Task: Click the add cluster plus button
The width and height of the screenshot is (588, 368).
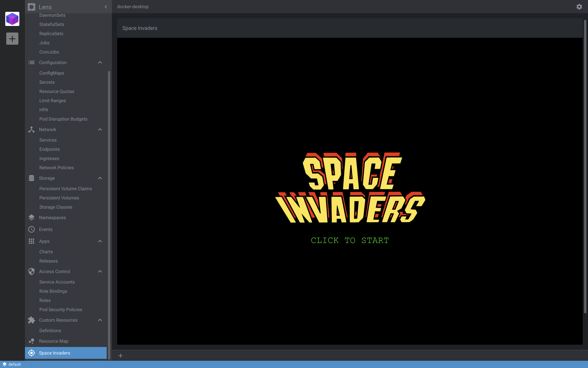Action: coord(12,39)
